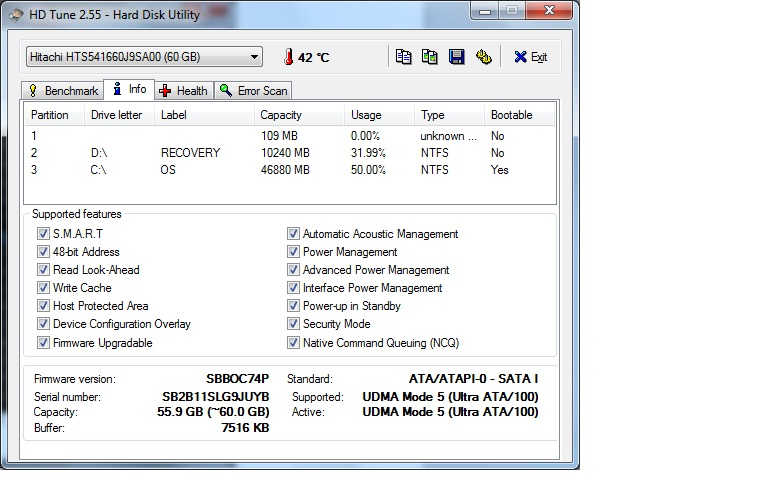The width and height of the screenshot is (768, 480).
Task: Toggle the Firmware Upgradable checkbox
Action: 43,342
